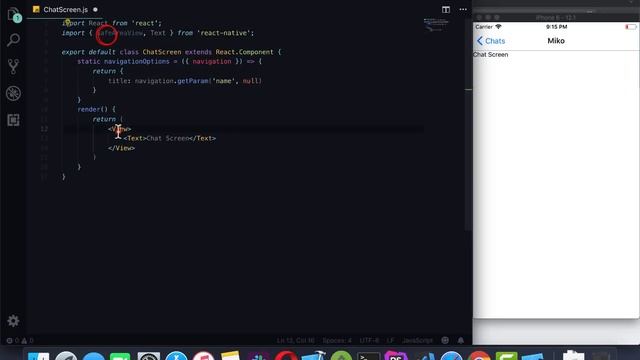
Task: Click the battery icon in simulator
Action: (x=630, y=27)
